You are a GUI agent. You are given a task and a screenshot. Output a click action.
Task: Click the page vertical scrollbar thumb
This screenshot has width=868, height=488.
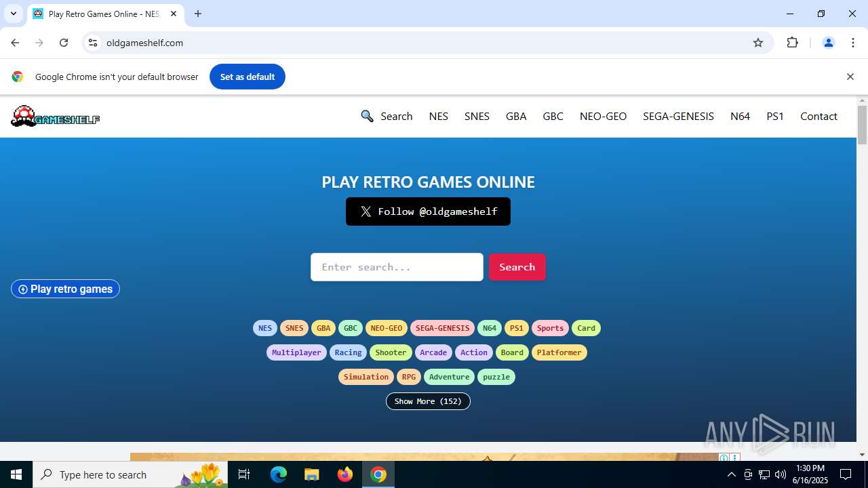[x=862, y=125]
